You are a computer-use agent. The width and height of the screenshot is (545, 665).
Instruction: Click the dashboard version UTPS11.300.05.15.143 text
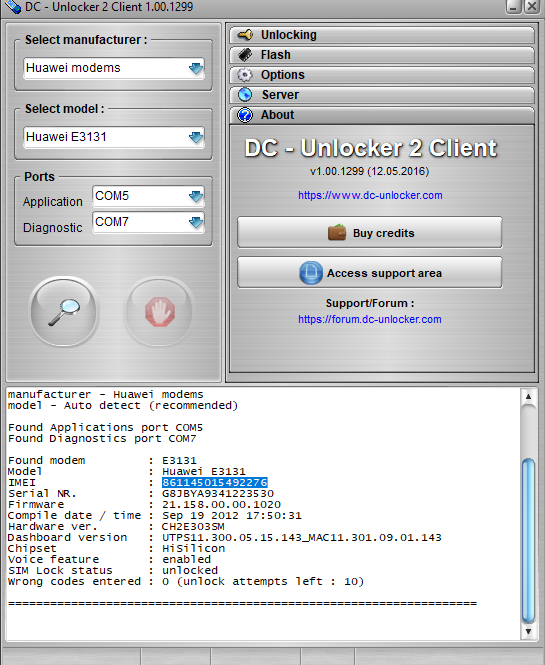[x=232, y=538]
